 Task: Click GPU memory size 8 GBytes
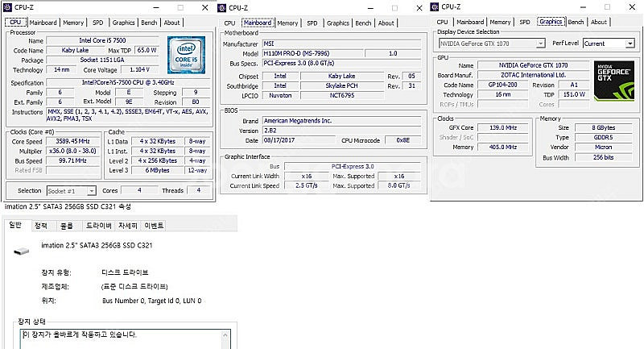click(603, 127)
